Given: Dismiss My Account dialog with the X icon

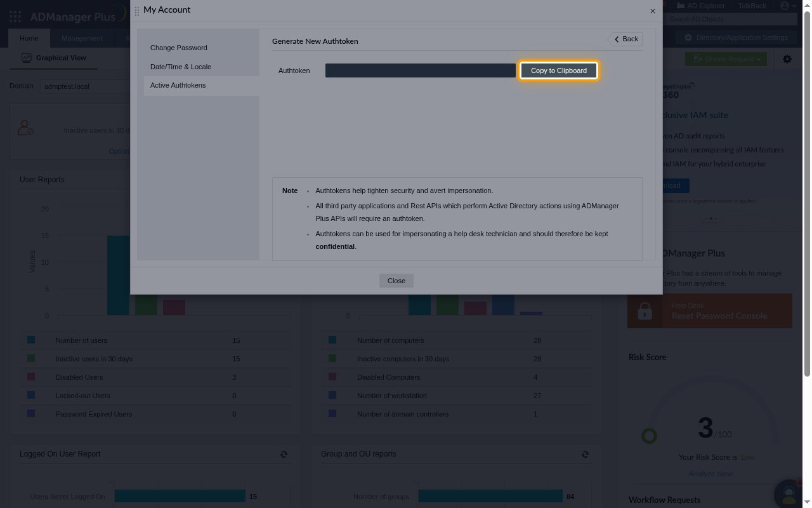Looking at the screenshot, I should [653, 11].
